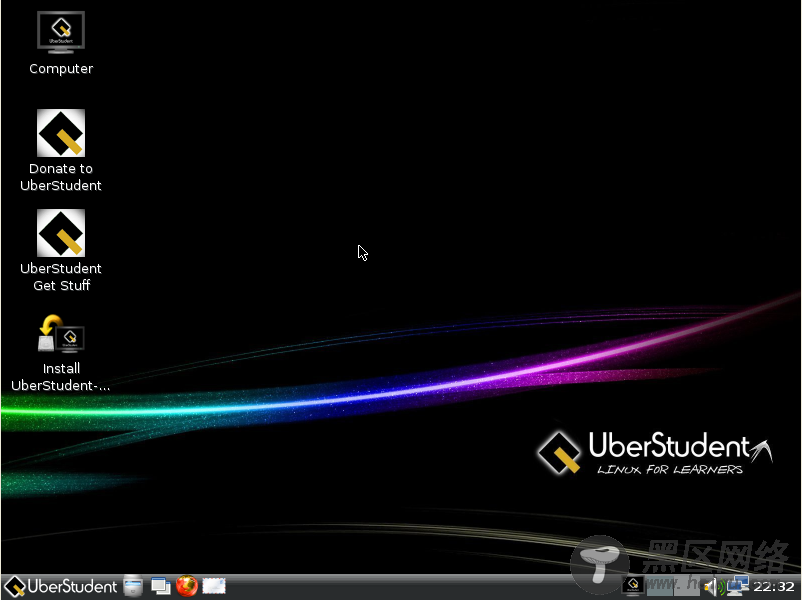
Task: Click the show desktop windows icon
Action: (x=161, y=586)
